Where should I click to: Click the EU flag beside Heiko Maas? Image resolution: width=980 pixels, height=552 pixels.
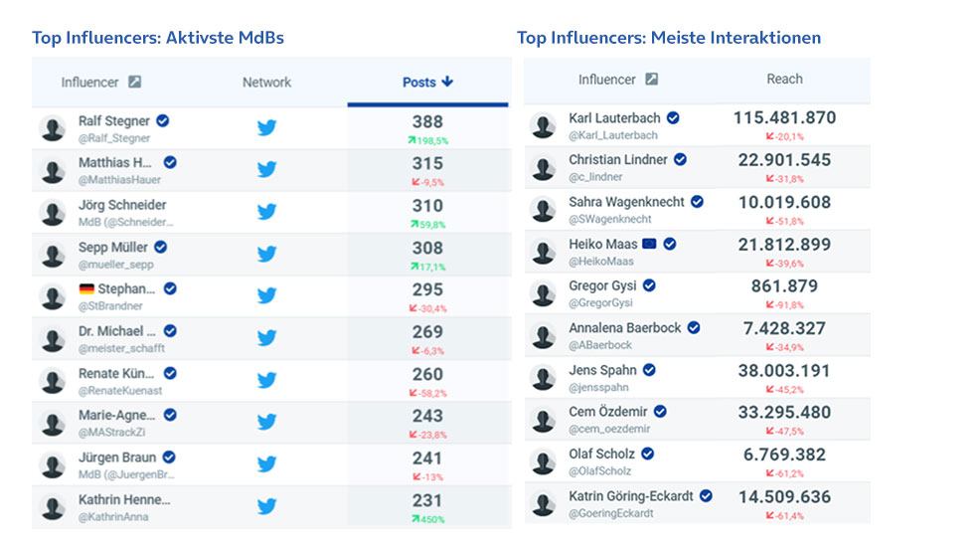[x=650, y=244]
